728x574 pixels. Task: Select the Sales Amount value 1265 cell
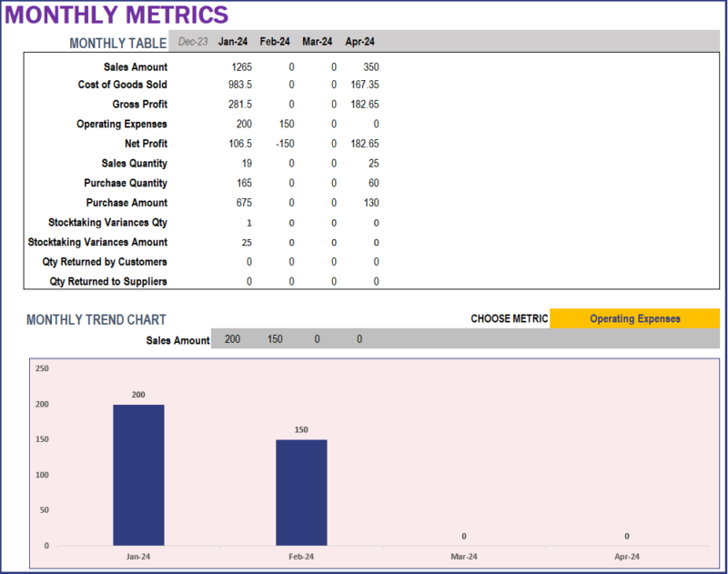pyautogui.click(x=241, y=66)
